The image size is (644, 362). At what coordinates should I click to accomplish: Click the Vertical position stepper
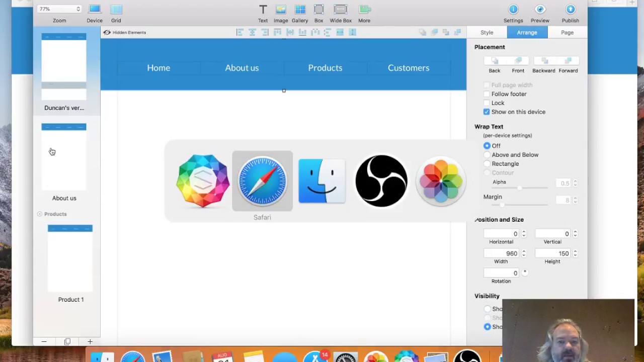click(x=575, y=234)
